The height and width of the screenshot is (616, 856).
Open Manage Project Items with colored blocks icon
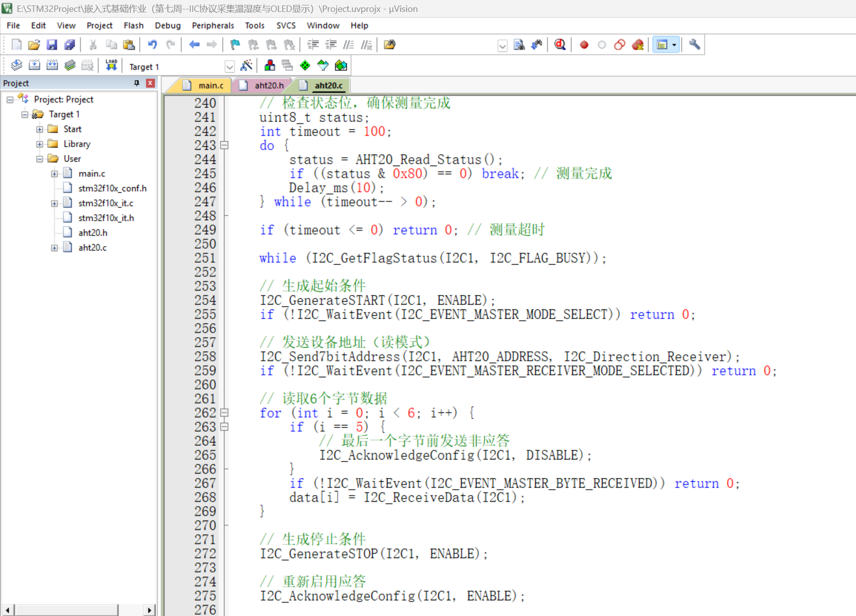(x=269, y=66)
